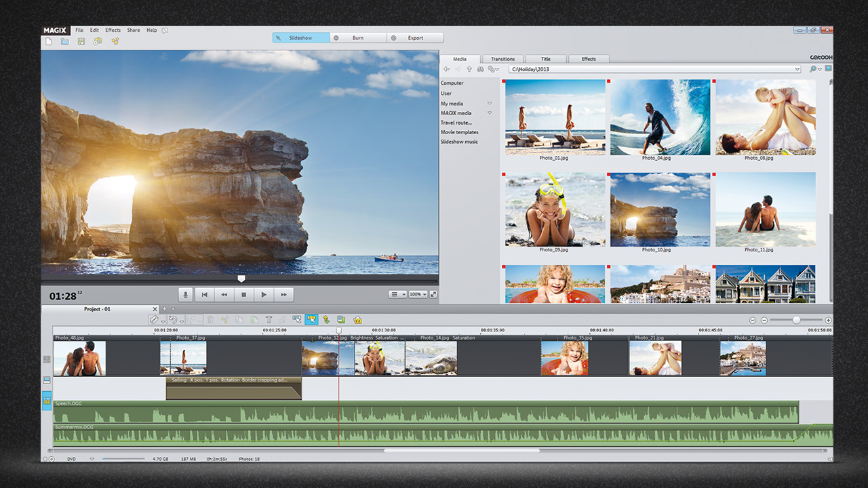Click the save project icon
868x488 pixels.
click(81, 41)
